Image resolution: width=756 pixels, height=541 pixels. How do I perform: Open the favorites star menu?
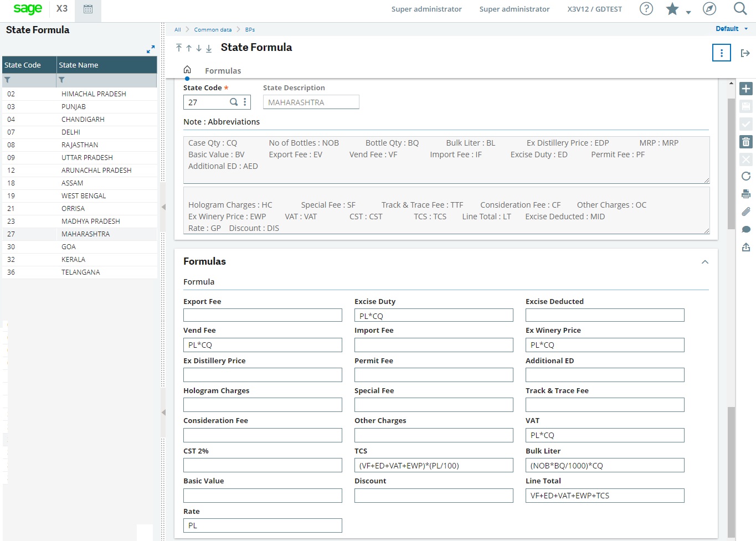click(x=672, y=9)
